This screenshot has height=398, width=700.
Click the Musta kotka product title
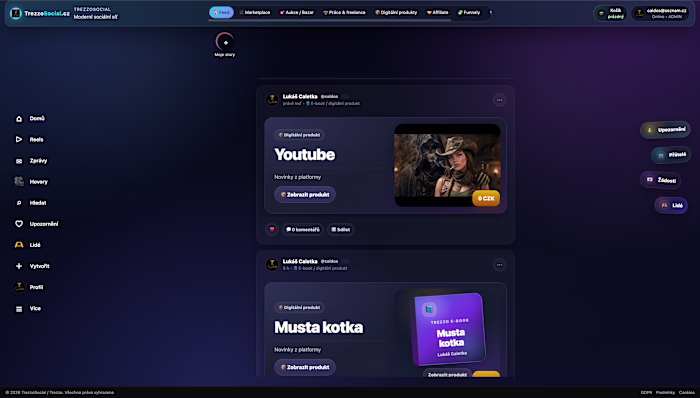pyautogui.click(x=319, y=327)
